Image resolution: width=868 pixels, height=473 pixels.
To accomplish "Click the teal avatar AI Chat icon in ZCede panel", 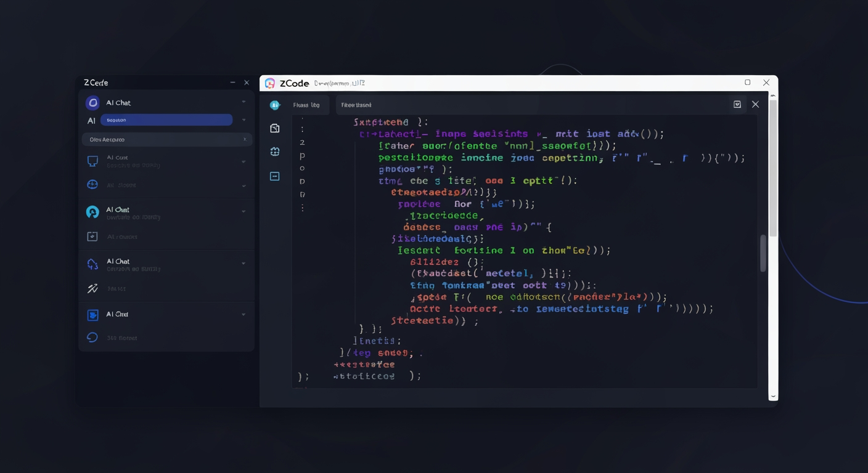I will point(92,212).
